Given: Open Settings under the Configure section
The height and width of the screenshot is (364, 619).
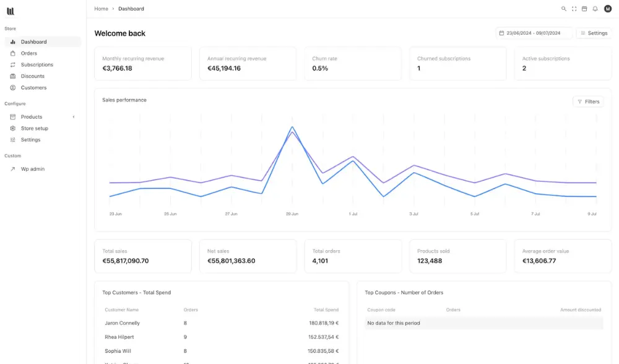Looking at the screenshot, I should pyautogui.click(x=30, y=140).
